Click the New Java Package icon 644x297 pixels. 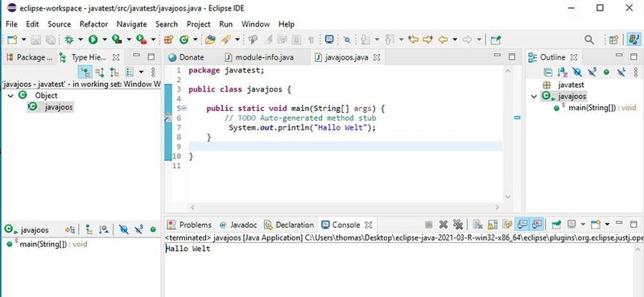tap(168, 39)
